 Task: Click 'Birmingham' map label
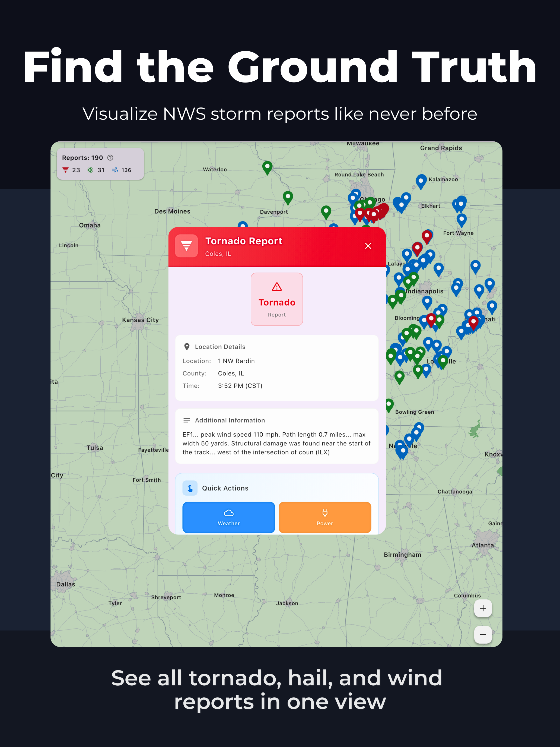point(402,555)
